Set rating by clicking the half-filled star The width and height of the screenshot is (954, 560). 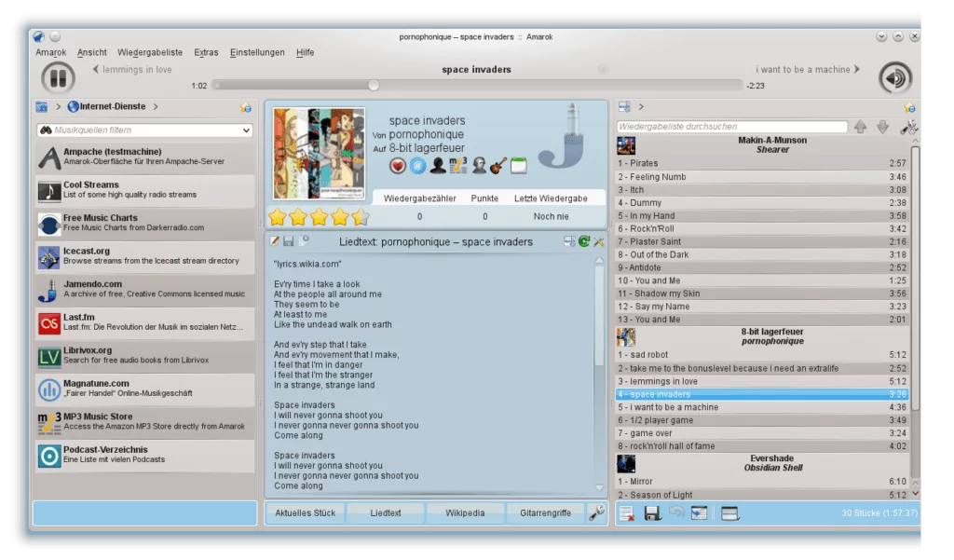pos(361,216)
